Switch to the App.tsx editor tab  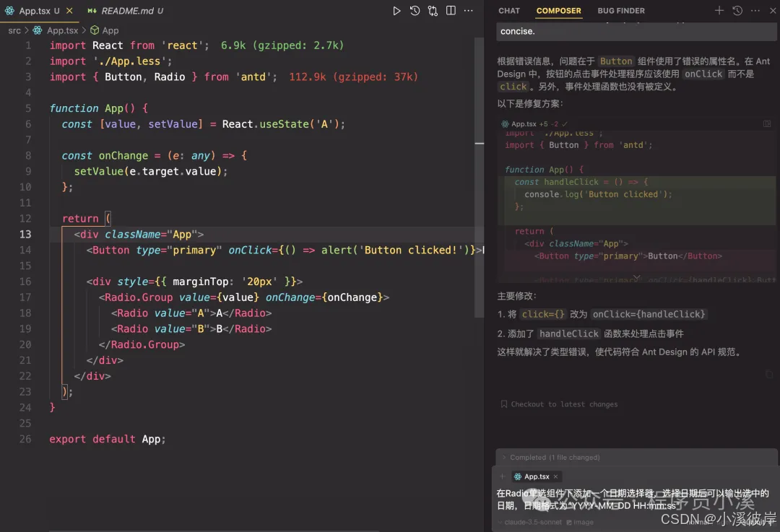tap(39, 10)
